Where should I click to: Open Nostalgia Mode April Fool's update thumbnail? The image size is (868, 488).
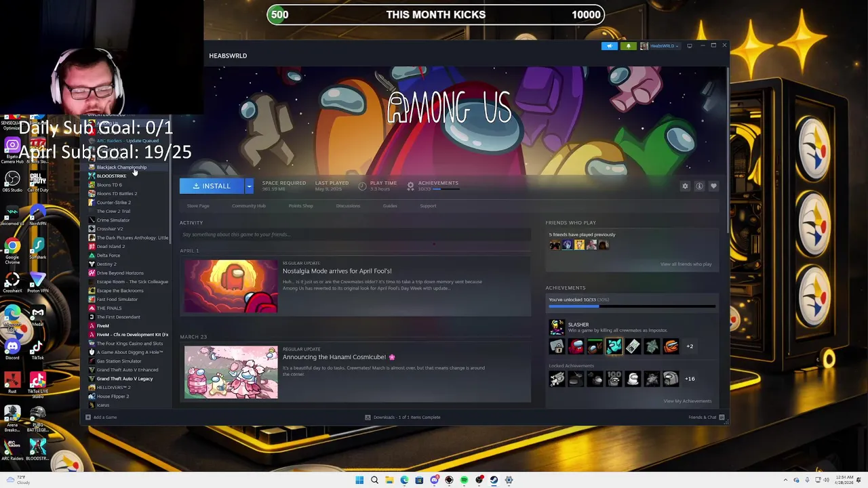[231, 286]
